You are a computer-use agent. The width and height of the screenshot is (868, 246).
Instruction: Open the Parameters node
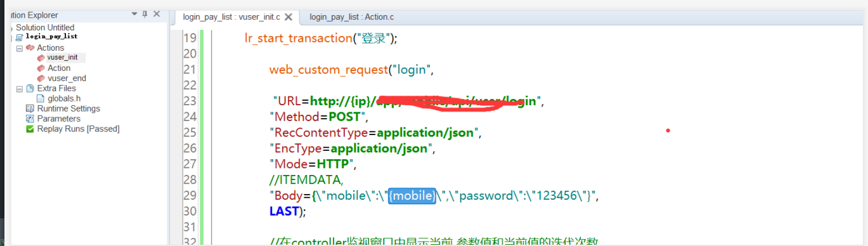[x=59, y=119]
